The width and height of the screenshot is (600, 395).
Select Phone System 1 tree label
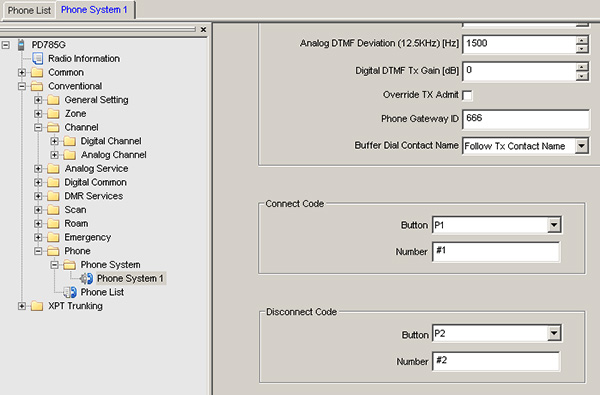(x=130, y=279)
